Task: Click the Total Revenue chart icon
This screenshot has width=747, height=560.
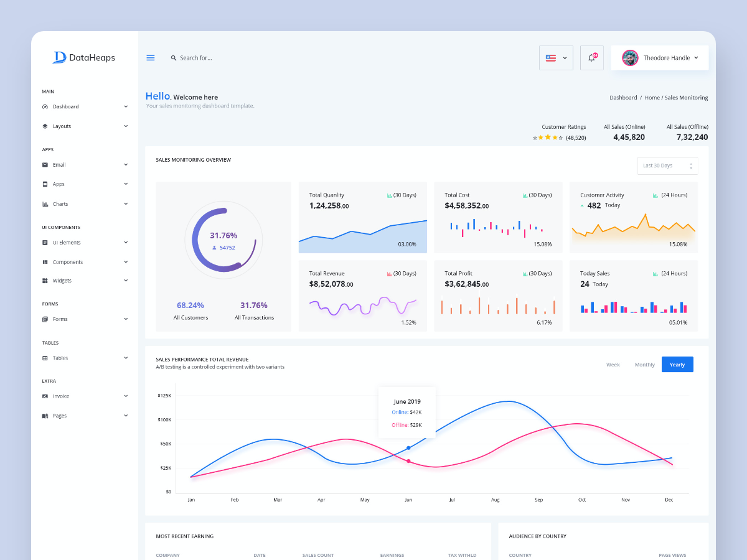Action: (390, 274)
